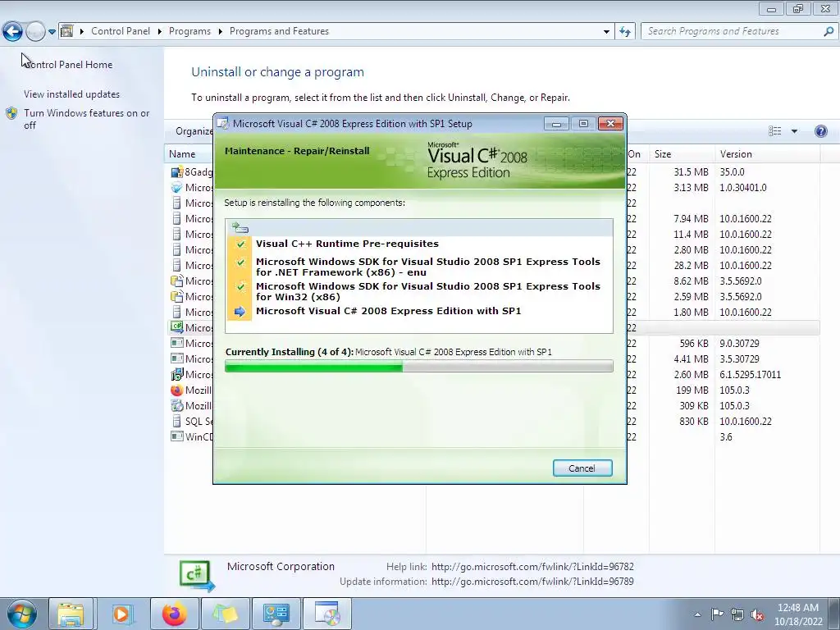This screenshot has width=840, height=630.
Task: Click the forward navigation arrow button
Action: 35,32
